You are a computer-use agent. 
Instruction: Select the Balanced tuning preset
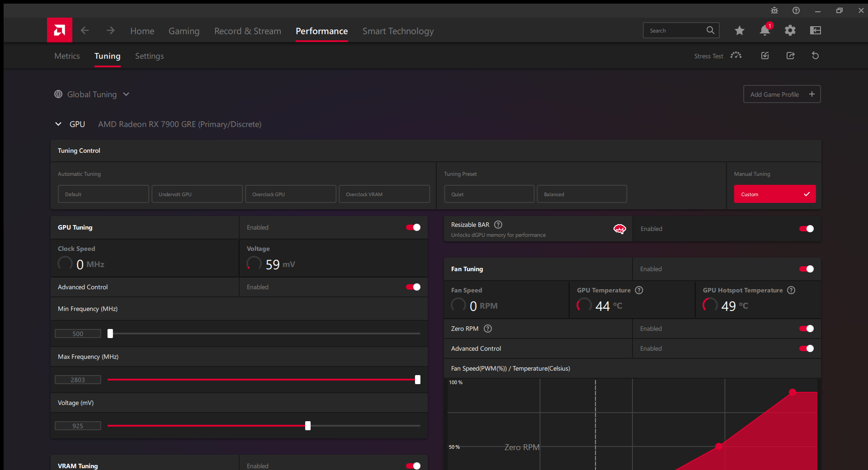coord(582,194)
